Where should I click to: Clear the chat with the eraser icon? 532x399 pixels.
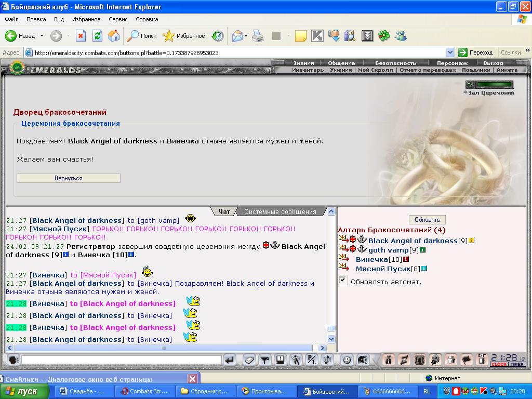[249, 360]
